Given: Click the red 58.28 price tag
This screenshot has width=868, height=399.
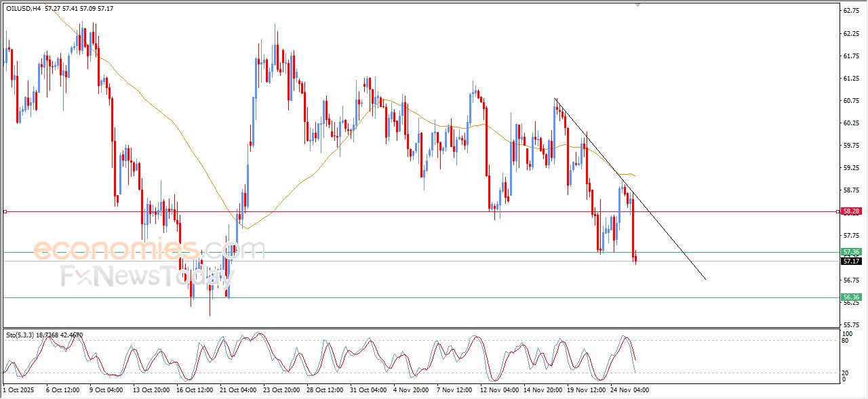Looking at the screenshot, I should [x=851, y=211].
